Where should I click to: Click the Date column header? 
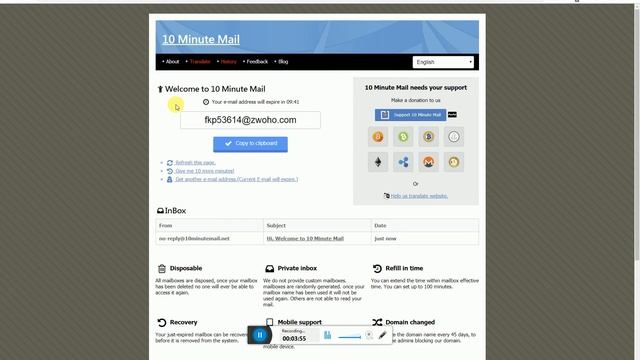(424, 225)
